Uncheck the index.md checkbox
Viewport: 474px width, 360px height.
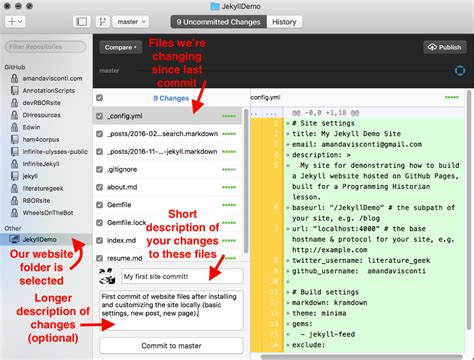click(x=99, y=240)
